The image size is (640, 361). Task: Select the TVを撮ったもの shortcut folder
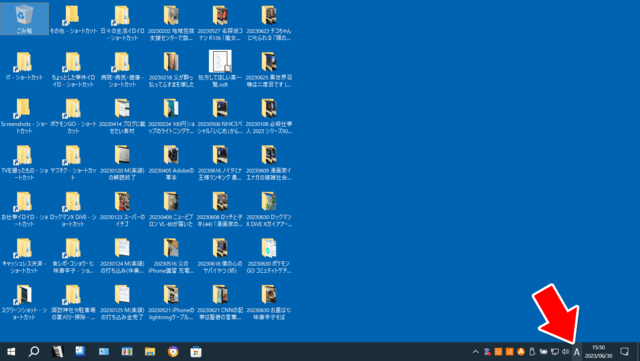[24, 162]
